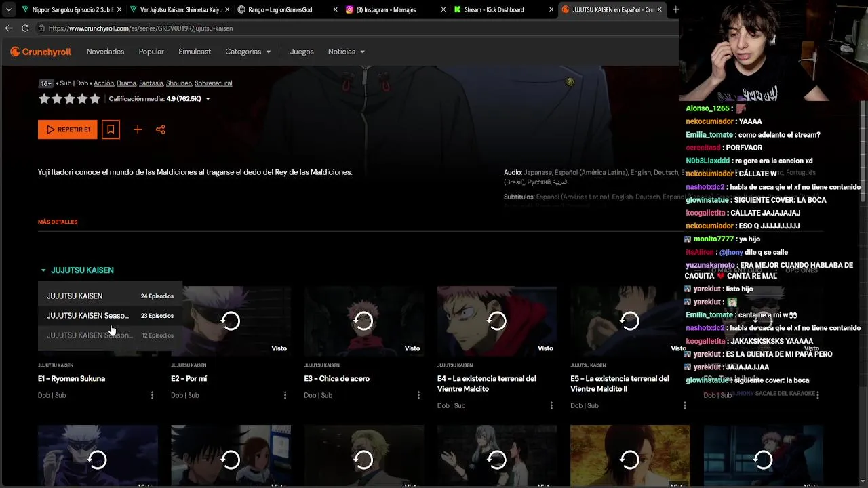Open the Sobrenatural genre link
The width and height of the screenshot is (868, 488).
pyautogui.click(x=213, y=83)
